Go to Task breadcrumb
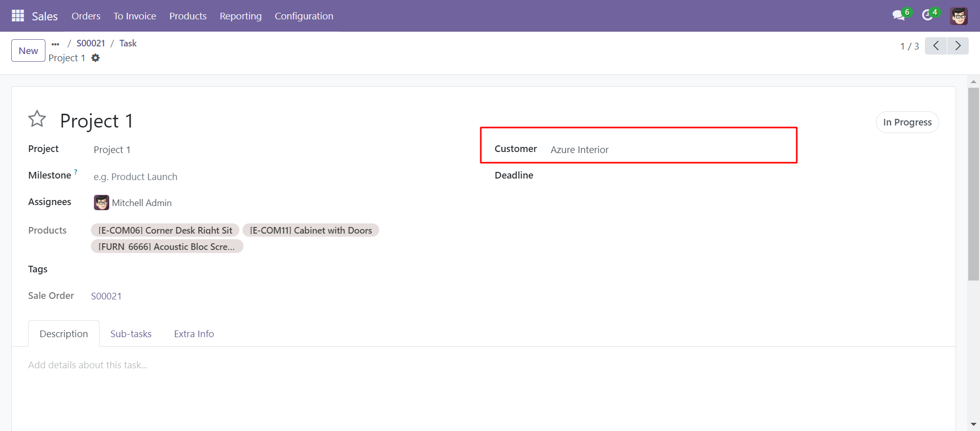The height and width of the screenshot is (431, 980). click(x=128, y=43)
